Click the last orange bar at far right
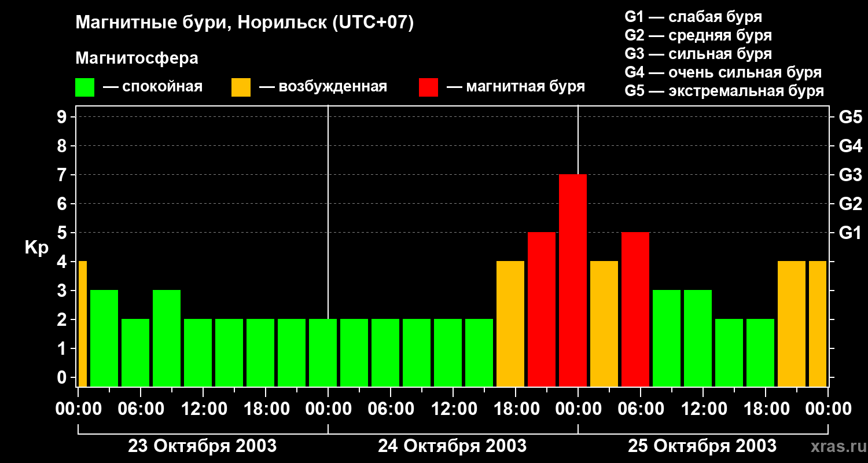The width and height of the screenshot is (868, 463). point(817,324)
